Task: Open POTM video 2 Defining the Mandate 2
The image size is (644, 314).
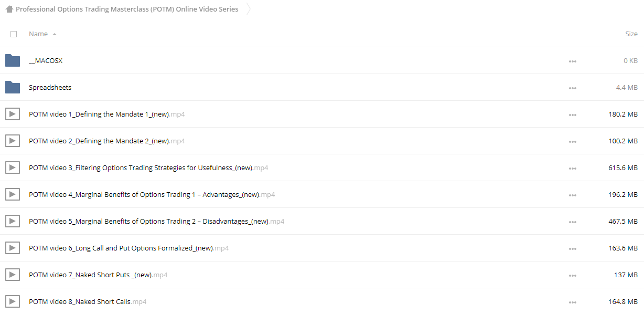Action: coord(106,141)
